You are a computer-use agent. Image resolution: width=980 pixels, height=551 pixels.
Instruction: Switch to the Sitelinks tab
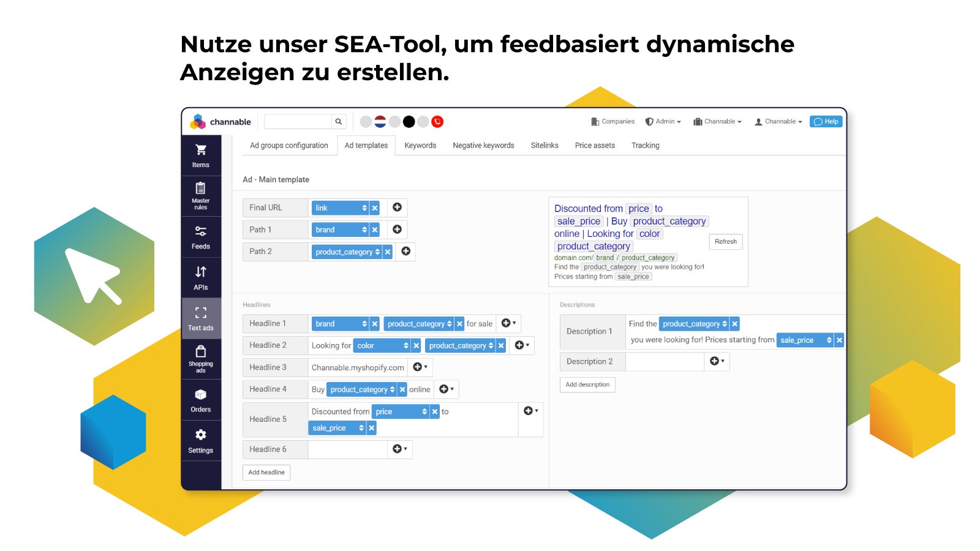(x=545, y=146)
